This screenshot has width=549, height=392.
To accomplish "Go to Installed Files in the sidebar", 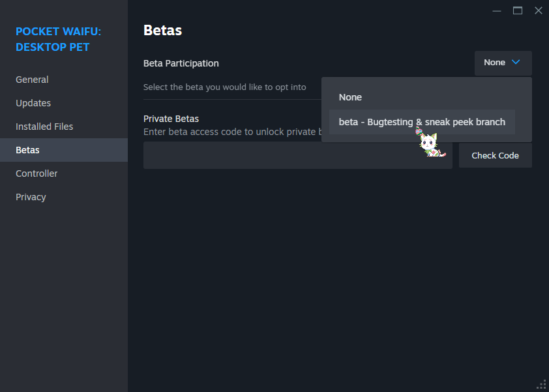I will coord(44,127).
